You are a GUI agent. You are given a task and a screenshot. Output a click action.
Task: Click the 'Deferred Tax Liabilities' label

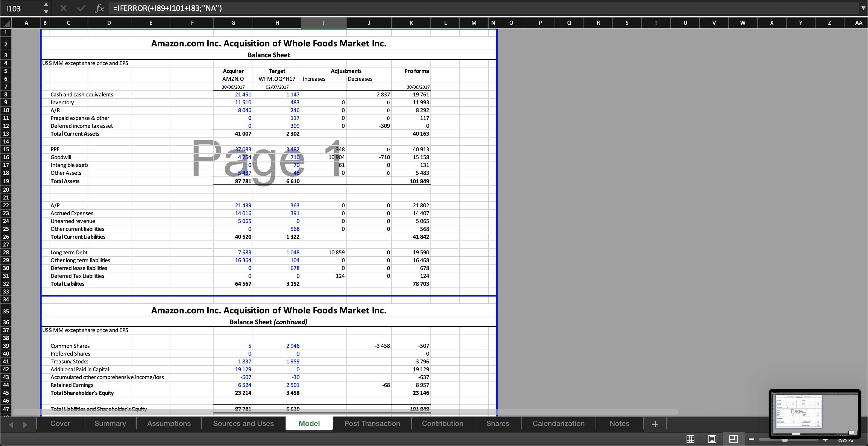point(77,276)
